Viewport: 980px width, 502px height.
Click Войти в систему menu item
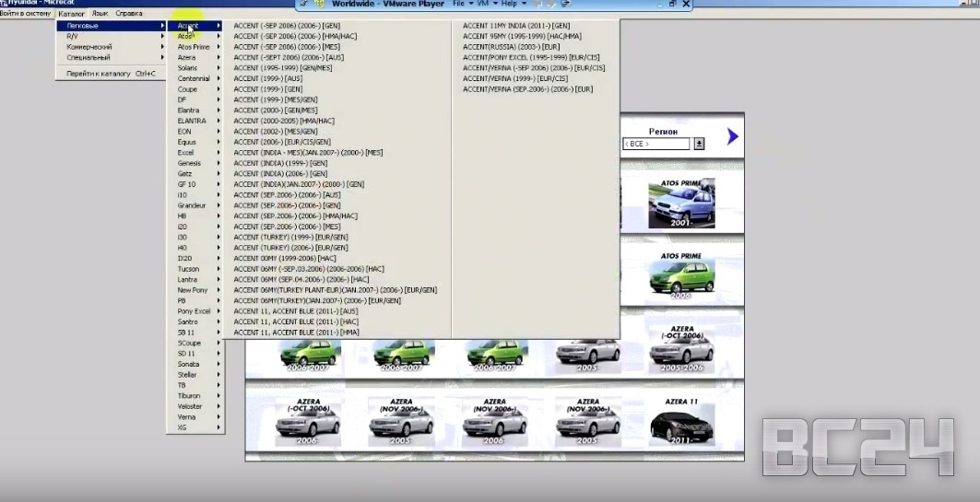(x=26, y=14)
